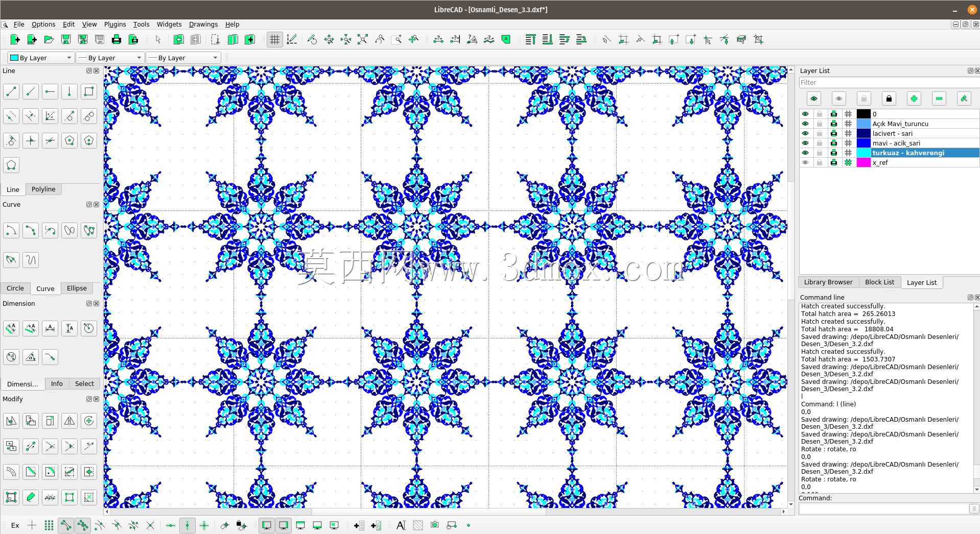The width and height of the screenshot is (980, 534).
Task: Toggle the grid display icon
Action: [x=275, y=39]
